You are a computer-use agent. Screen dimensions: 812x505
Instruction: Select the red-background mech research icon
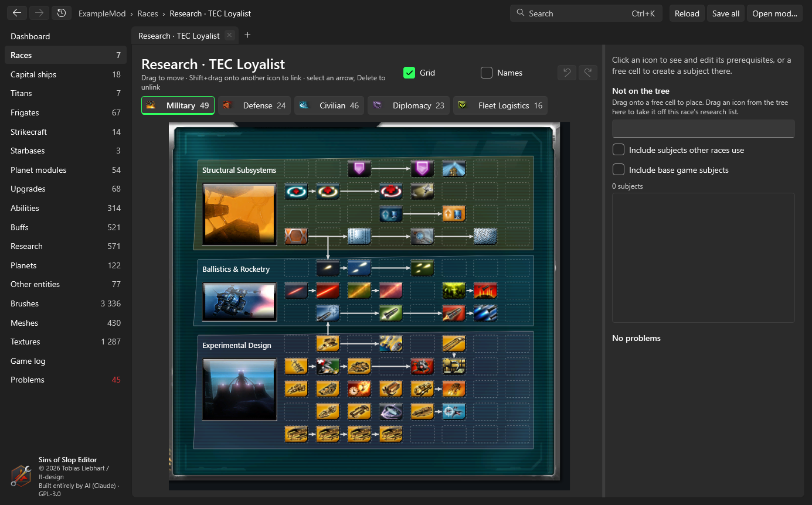pyautogui.click(x=422, y=366)
